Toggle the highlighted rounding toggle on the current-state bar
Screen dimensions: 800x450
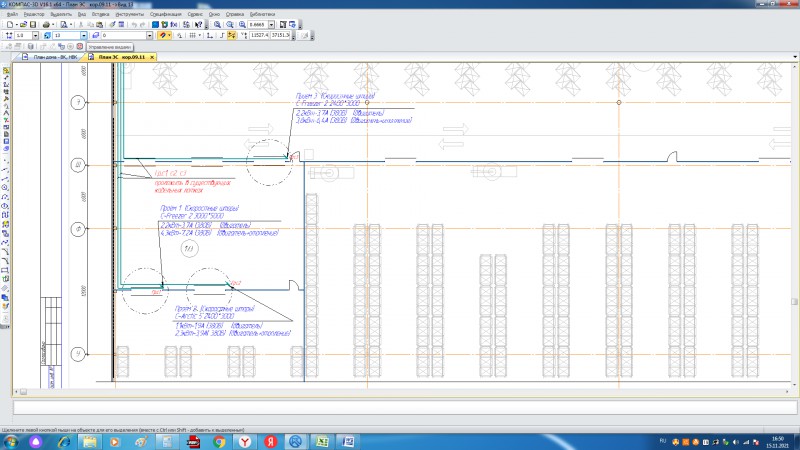[x=232, y=35]
